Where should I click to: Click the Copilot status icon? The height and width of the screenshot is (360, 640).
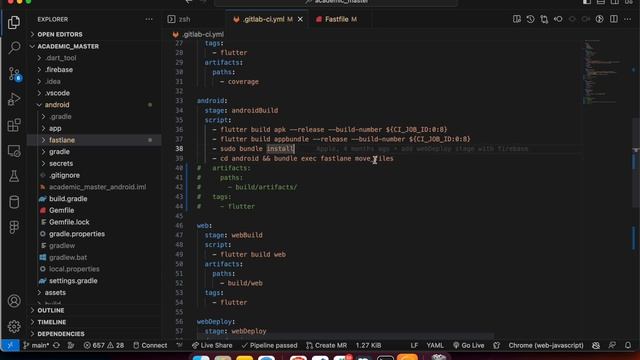point(596,345)
